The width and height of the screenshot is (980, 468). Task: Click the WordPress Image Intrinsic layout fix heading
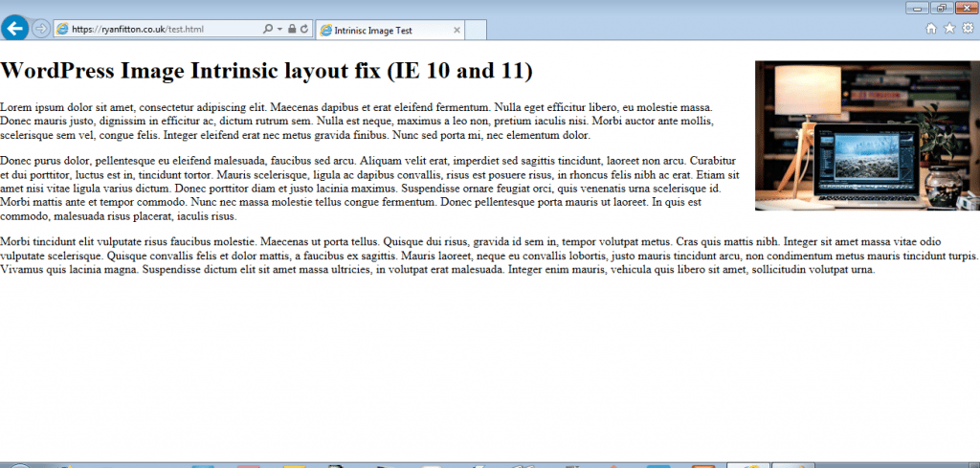pos(267,71)
